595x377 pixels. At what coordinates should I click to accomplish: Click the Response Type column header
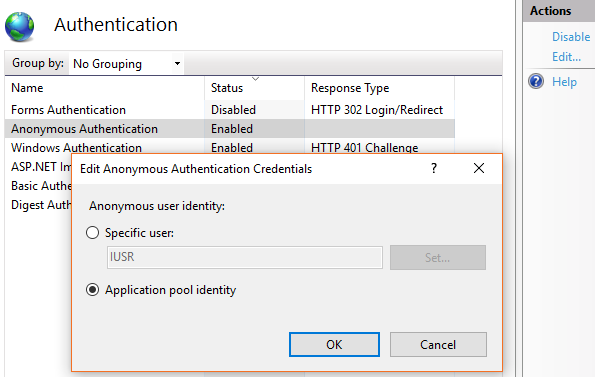coord(379,88)
